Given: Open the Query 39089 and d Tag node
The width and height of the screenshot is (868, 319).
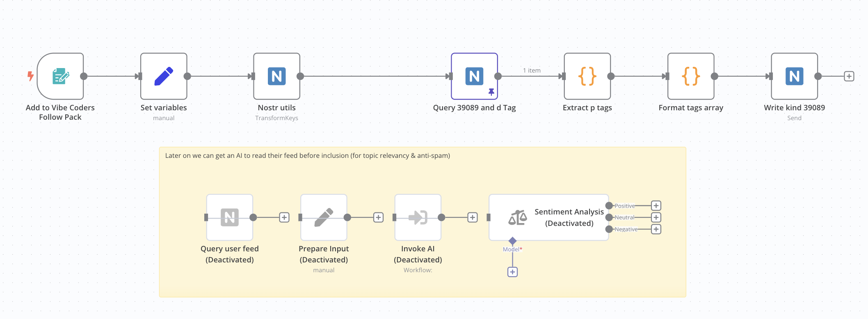Looking at the screenshot, I should point(474,76).
